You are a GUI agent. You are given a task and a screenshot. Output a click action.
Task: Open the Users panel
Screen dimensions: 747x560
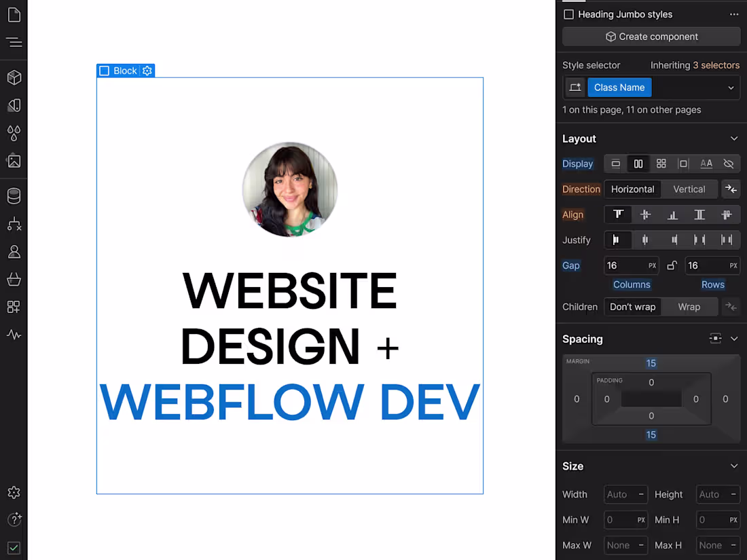pos(14,251)
